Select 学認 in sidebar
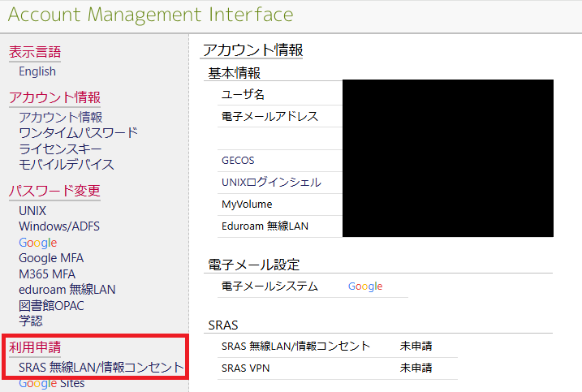582x392 pixels. pyautogui.click(x=30, y=321)
